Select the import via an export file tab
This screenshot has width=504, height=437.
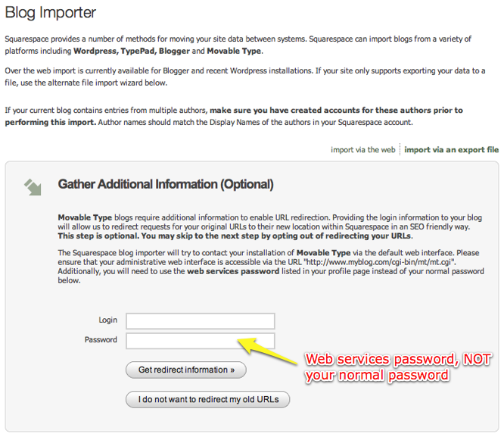point(451,150)
